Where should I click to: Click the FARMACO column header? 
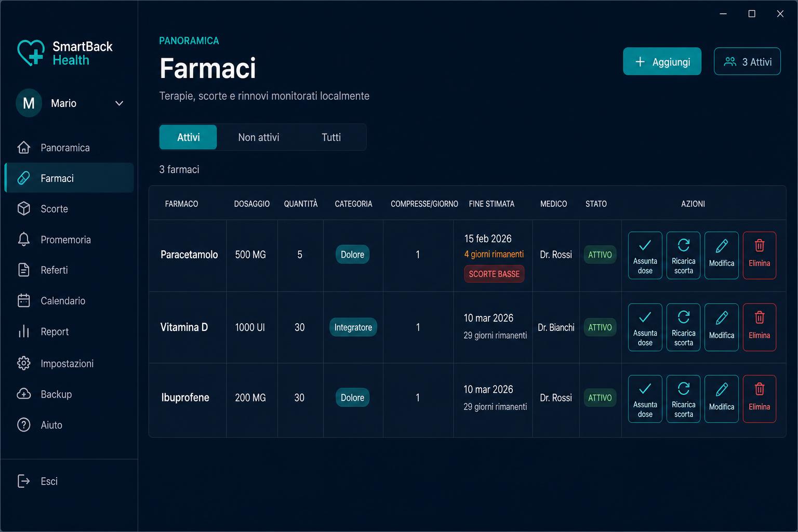click(x=181, y=204)
